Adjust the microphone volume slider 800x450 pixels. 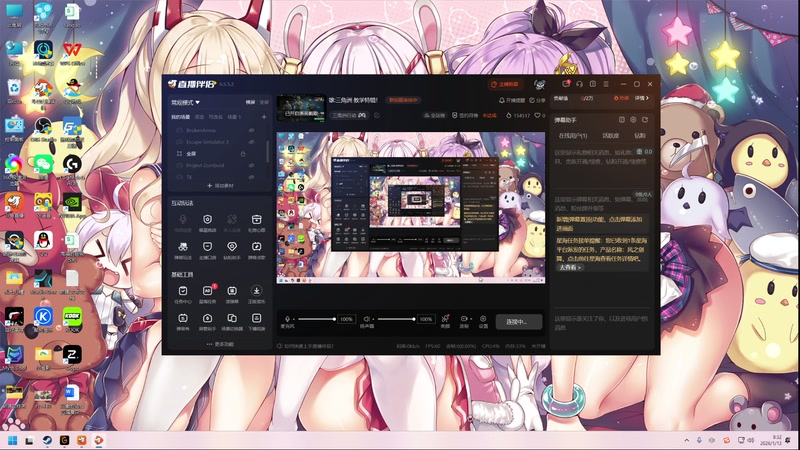[x=316, y=319]
